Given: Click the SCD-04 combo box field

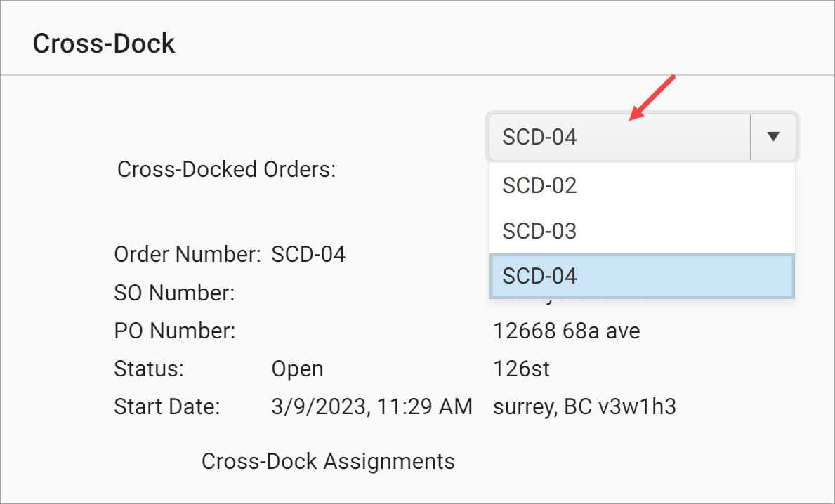Looking at the screenshot, I should [618, 137].
